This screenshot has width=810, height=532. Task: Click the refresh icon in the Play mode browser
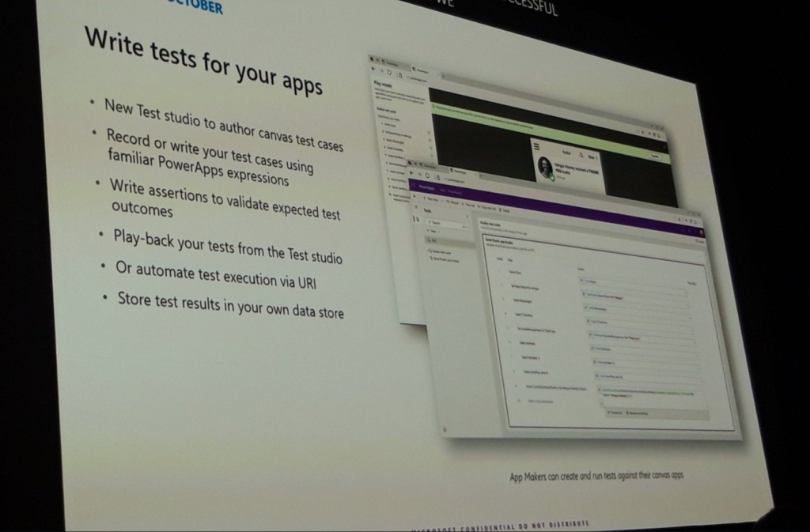click(x=391, y=72)
